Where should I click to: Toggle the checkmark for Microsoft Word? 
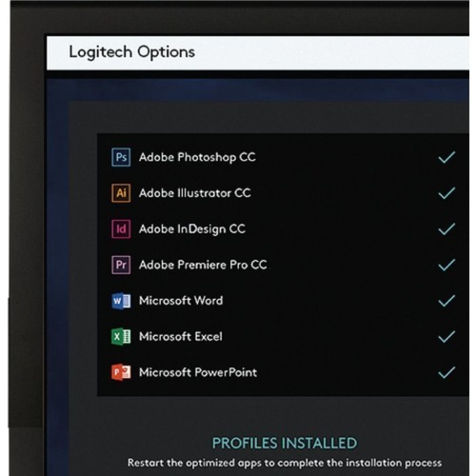(447, 301)
